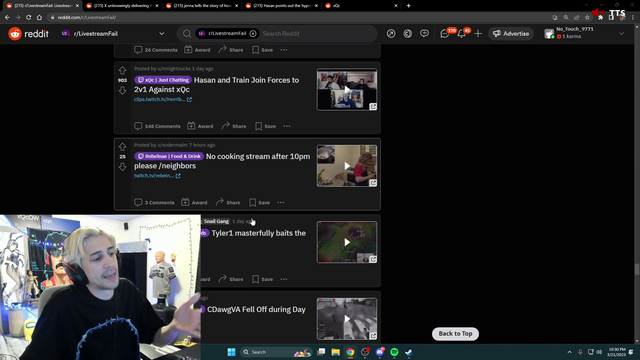Save the post with 26 Comments

pyautogui.click(x=262, y=50)
